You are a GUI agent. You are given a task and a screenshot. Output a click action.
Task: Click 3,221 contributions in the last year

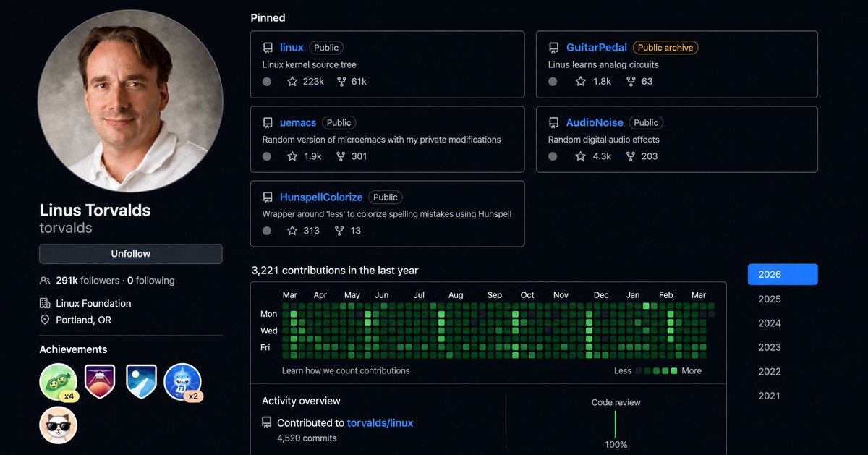click(x=335, y=271)
